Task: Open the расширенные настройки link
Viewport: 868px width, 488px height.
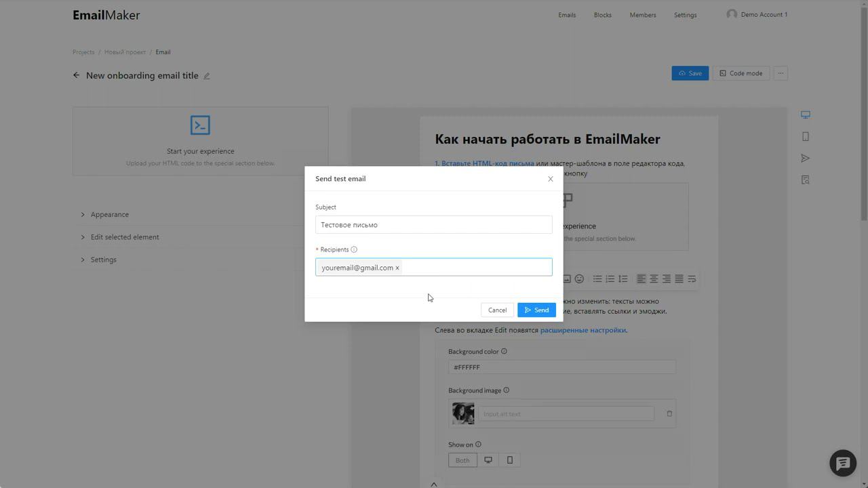Action: pos(584,330)
